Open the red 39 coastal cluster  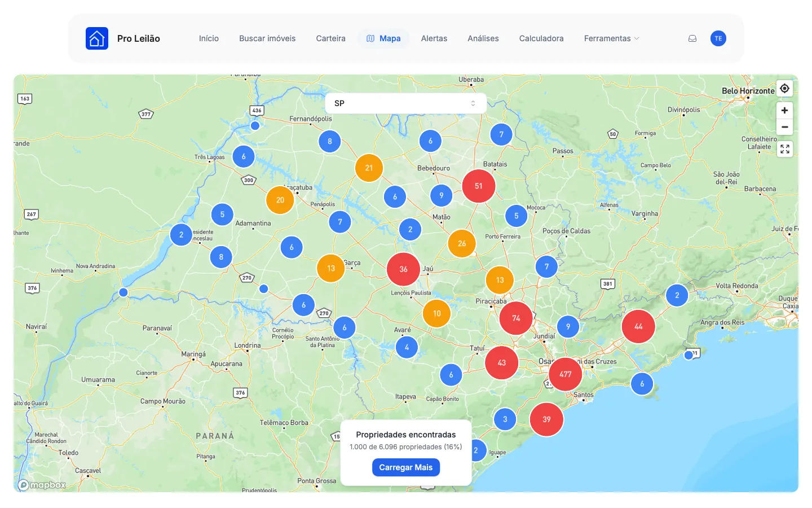[546, 419]
